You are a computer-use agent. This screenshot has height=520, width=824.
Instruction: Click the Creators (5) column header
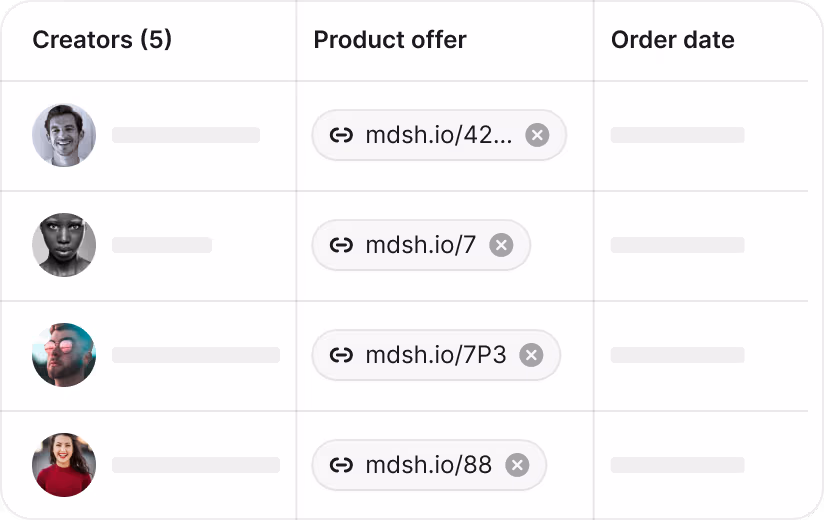[102, 40]
